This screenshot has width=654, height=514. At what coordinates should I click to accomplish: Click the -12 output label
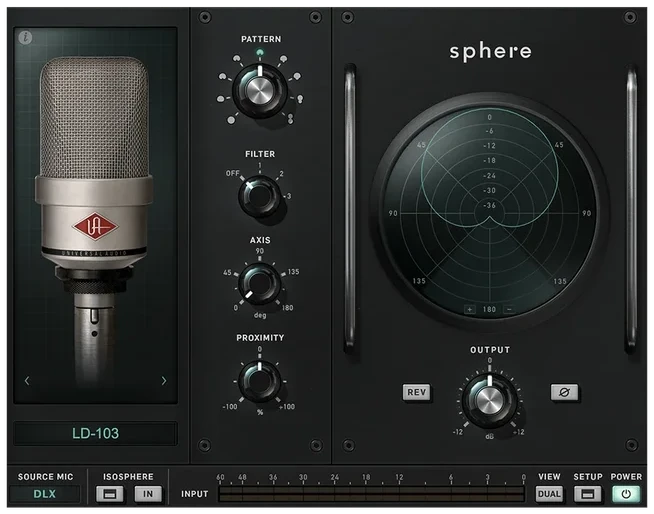458,432
